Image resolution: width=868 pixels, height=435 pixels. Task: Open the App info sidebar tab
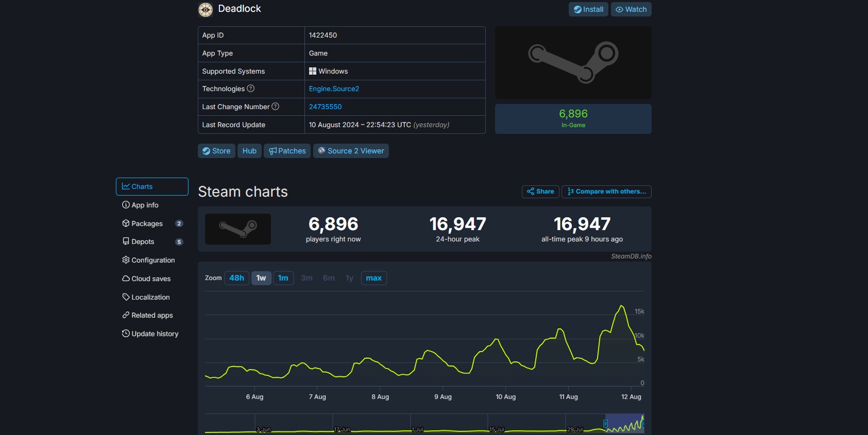point(152,205)
